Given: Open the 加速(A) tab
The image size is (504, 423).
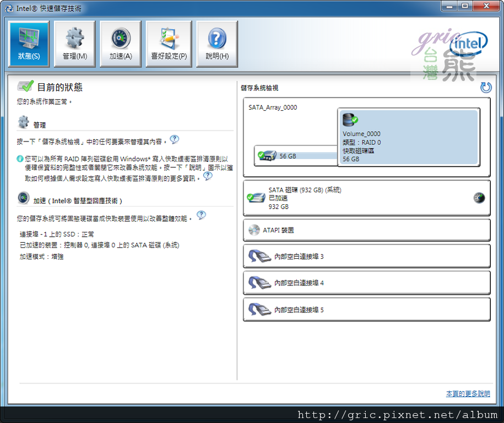Looking at the screenshot, I should pyautogui.click(x=121, y=44).
